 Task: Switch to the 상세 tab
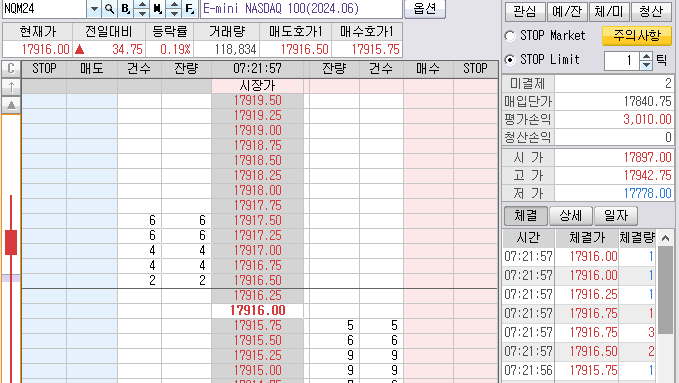coord(571,215)
